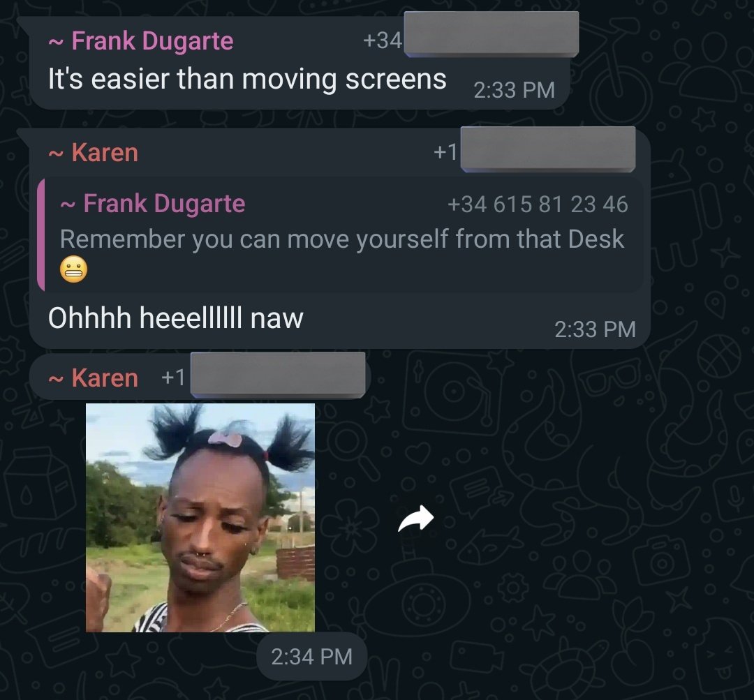Tap the pink quote bar of the reply
This screenshot has width=754, height=700.
point(41,235)
